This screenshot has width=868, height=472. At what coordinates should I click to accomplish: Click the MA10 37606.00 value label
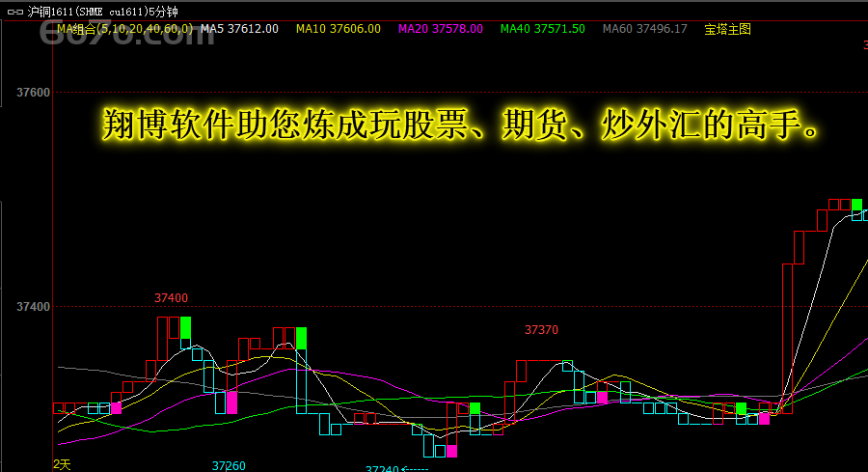pos(339,29)
